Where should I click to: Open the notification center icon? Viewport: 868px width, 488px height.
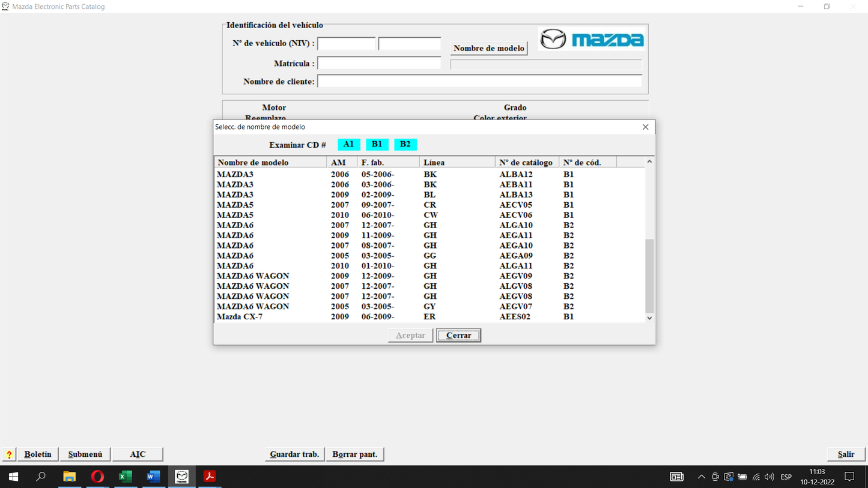coord(849,477)
